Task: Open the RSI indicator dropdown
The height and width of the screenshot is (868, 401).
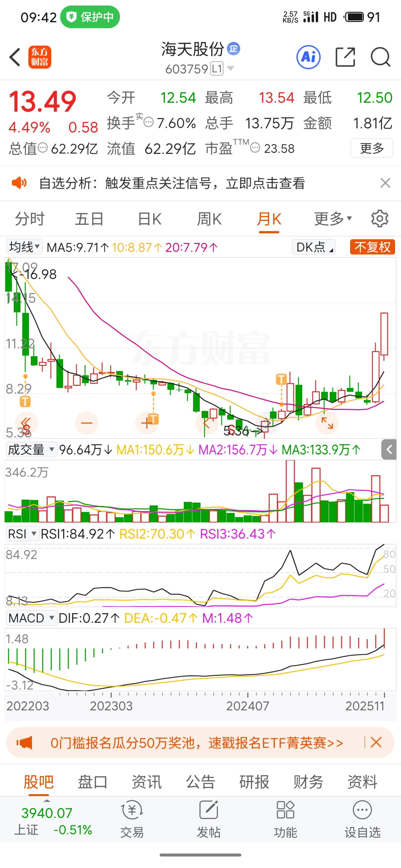Action: point(22,534)
